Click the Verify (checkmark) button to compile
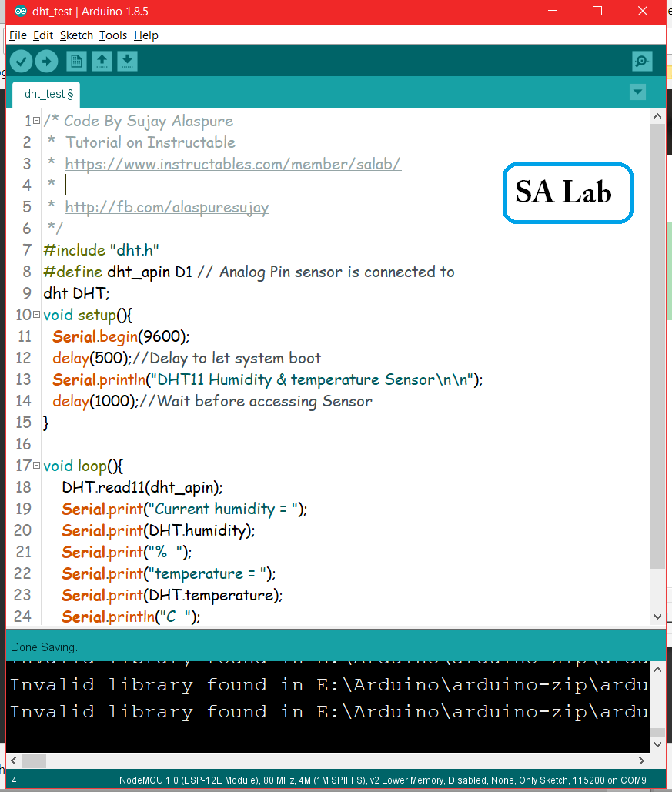 click(21, 61)
